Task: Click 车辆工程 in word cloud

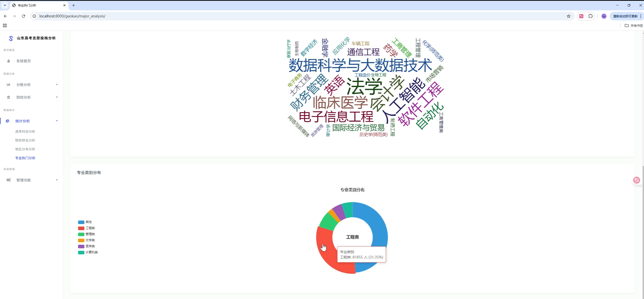Action: [360, 44]
